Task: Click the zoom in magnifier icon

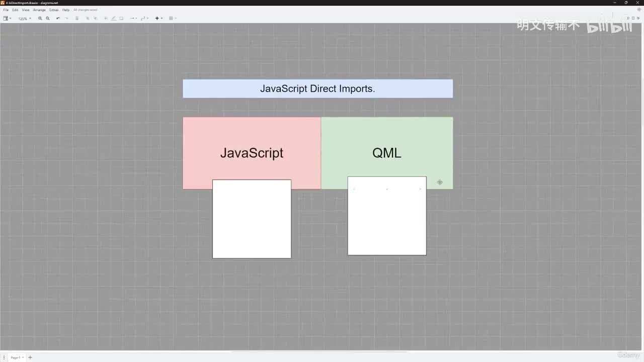Action: (40, 18)
